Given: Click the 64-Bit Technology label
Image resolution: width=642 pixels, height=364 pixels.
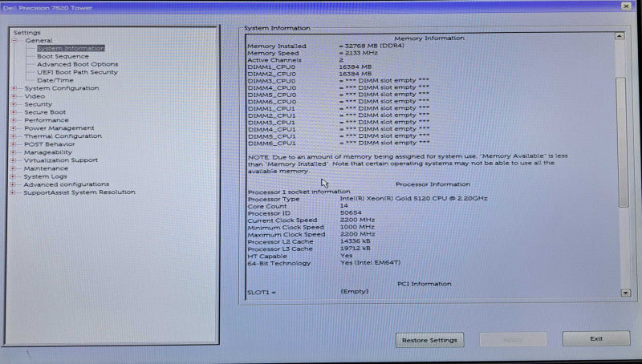Looking at the screenshot, I should pos(278,264).
